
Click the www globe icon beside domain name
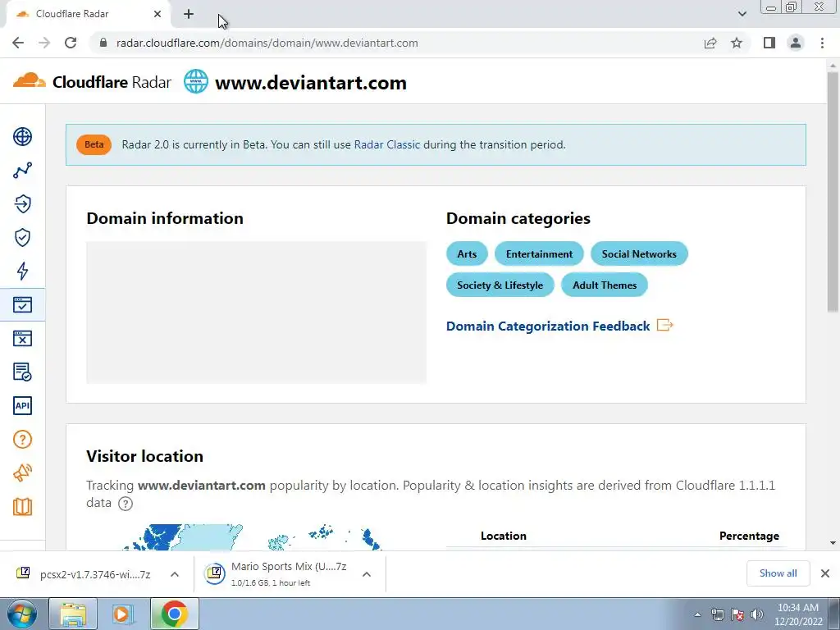[x=196, y=81]
